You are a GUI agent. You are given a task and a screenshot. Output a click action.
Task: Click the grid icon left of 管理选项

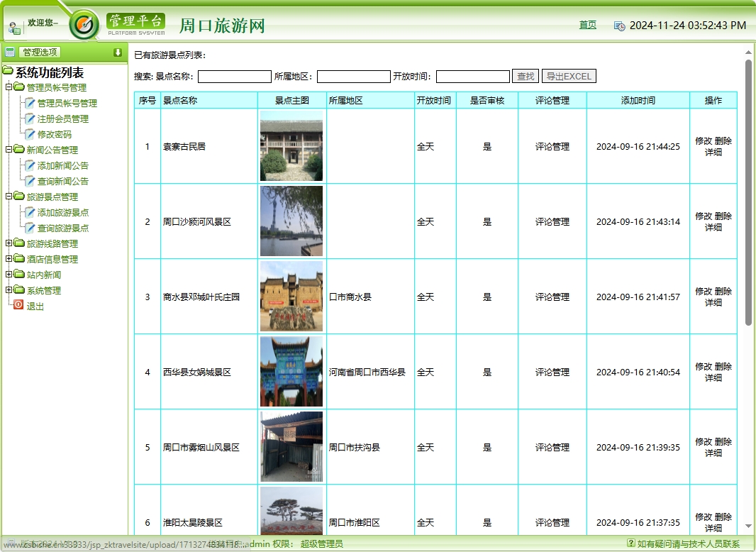coord(9,52)
